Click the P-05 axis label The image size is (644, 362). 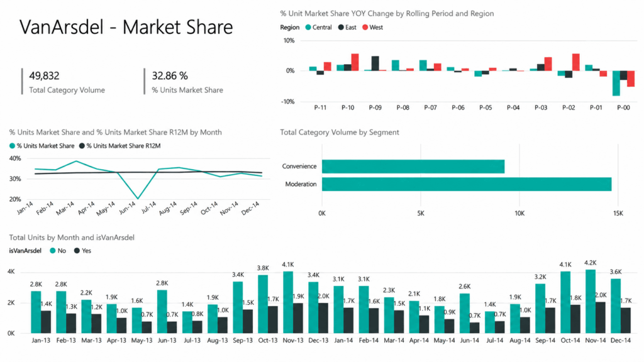(486, 107)
